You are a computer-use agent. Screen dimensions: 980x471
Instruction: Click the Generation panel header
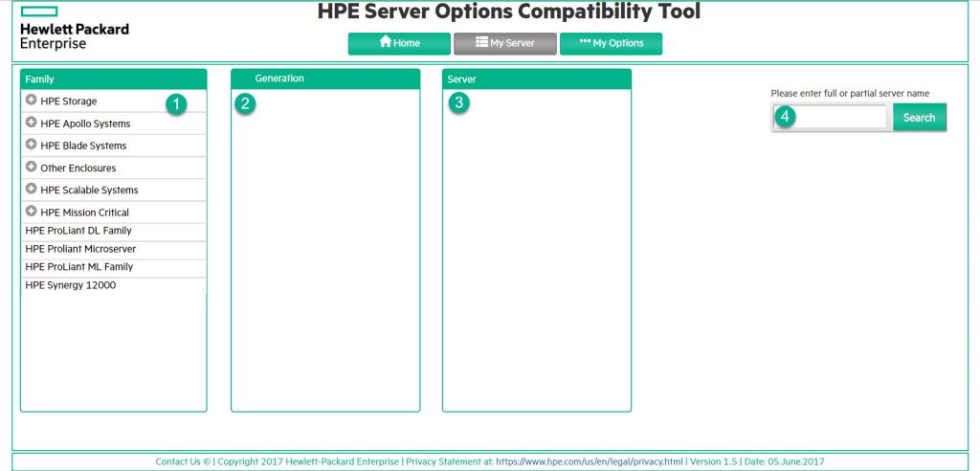(325, 78)
